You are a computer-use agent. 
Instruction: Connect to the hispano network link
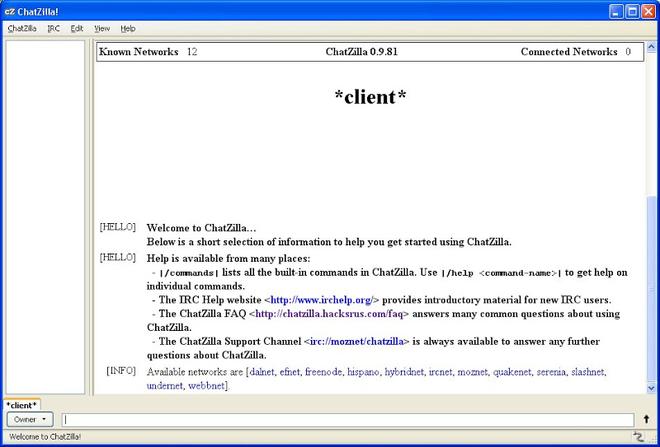[363, 372]
